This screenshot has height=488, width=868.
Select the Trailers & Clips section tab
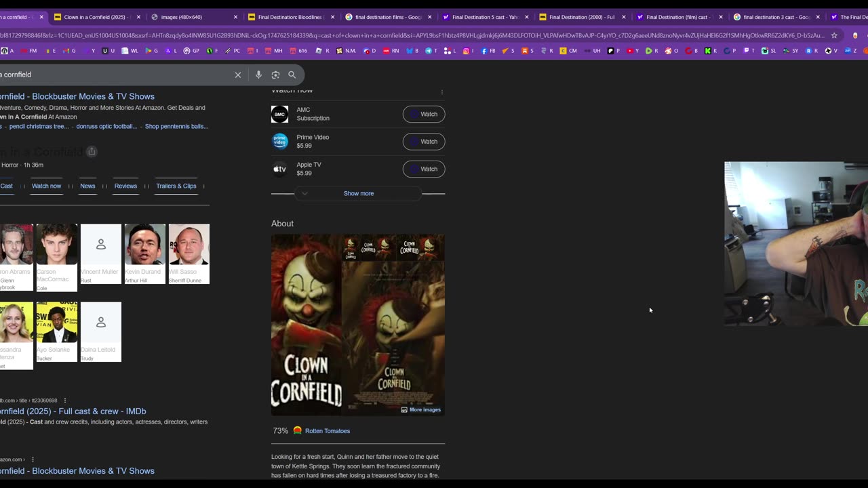tap(176, 186)
